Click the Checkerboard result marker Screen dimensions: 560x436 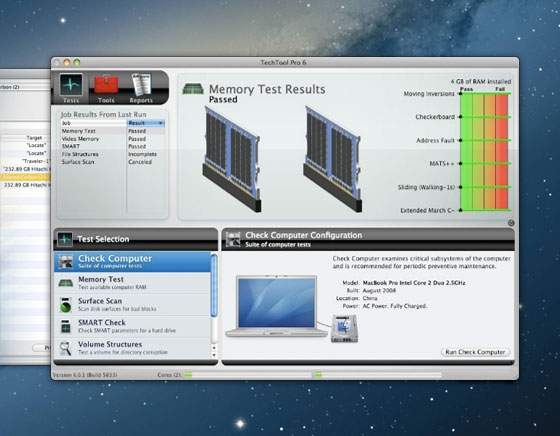coord(460,117)
